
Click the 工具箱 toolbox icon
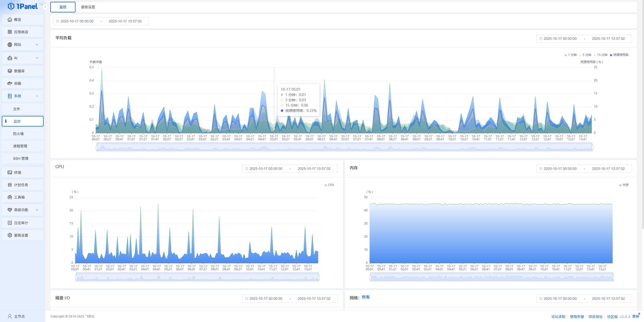point(10,197)
